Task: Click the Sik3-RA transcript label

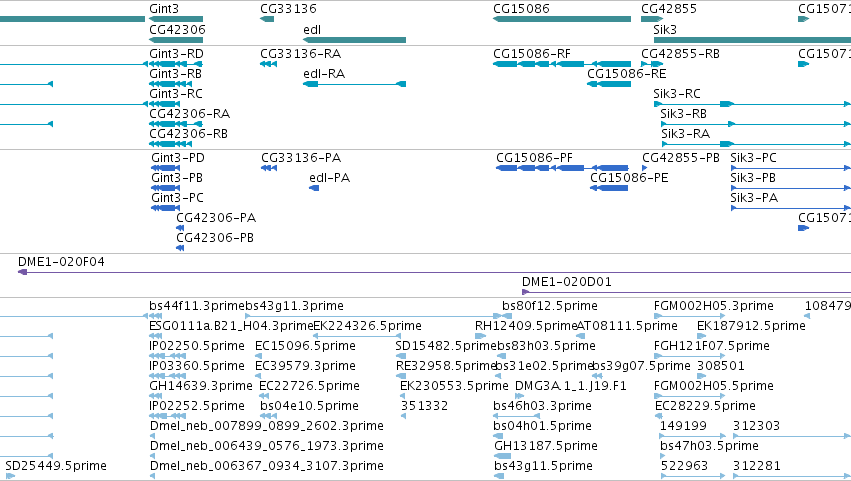Action: click(685, 134)
